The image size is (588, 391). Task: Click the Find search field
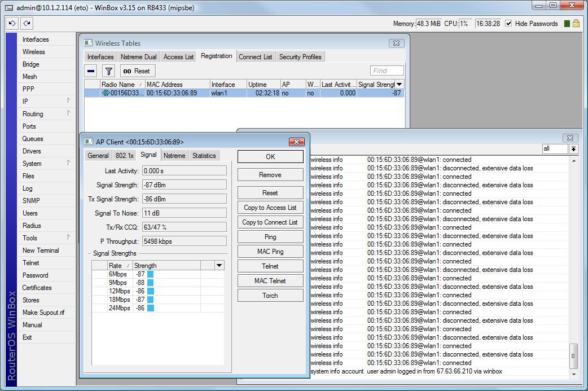tap(387, 71)
